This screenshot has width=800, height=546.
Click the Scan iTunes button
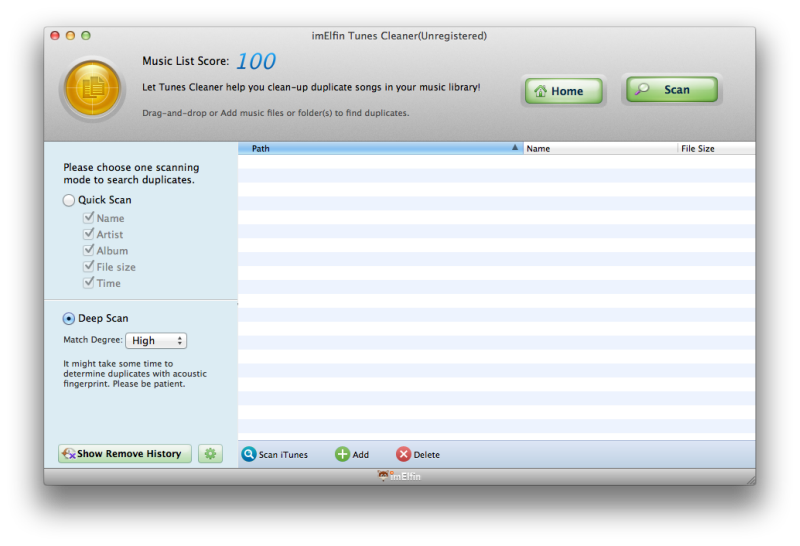tap(275, 454)
